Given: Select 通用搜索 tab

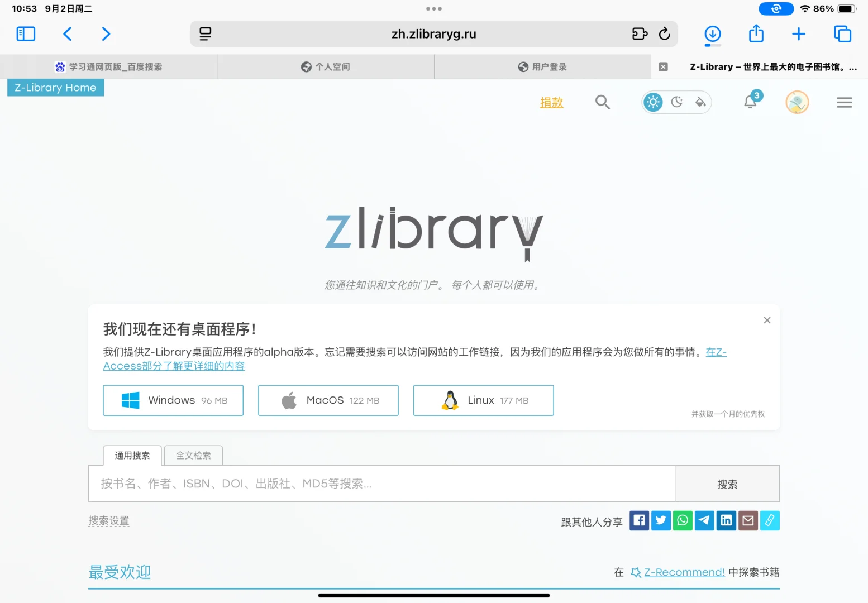Looking at the screenshot, I should click(x=132, y=456).
